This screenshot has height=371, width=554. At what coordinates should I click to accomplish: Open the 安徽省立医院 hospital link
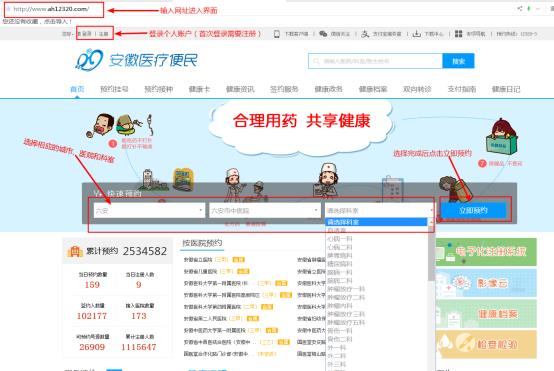point(198,260)
